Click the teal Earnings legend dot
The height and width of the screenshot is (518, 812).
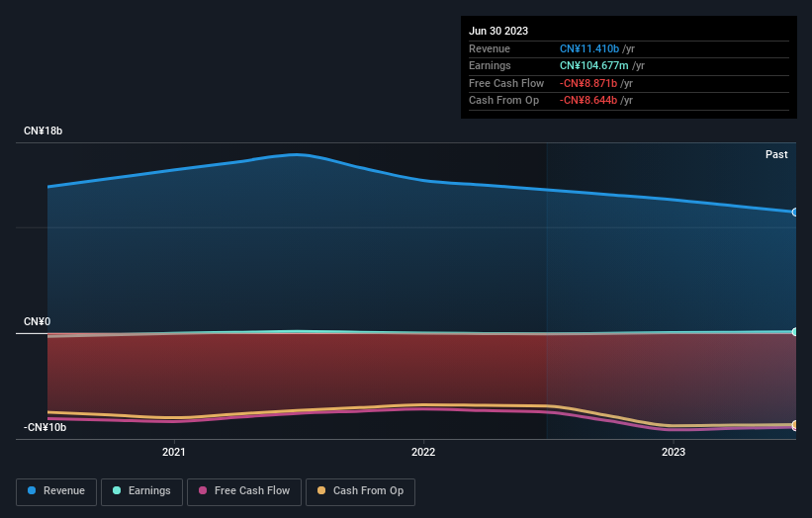pos(117,490)
